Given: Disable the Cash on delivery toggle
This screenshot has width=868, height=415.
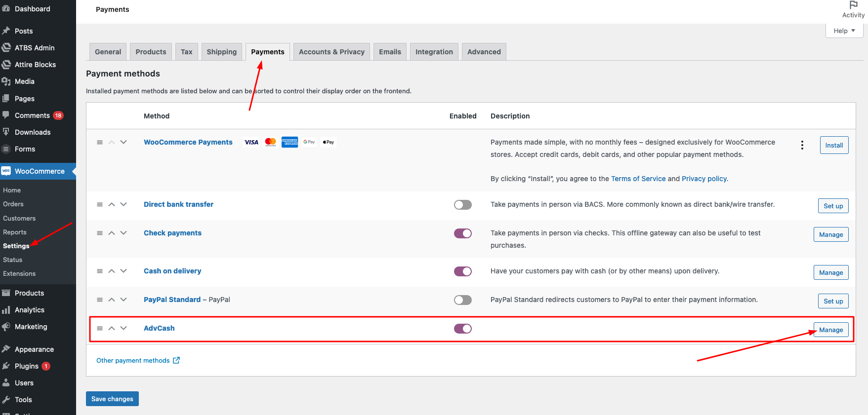Looking at the screenshot, I should coord(463,271).
